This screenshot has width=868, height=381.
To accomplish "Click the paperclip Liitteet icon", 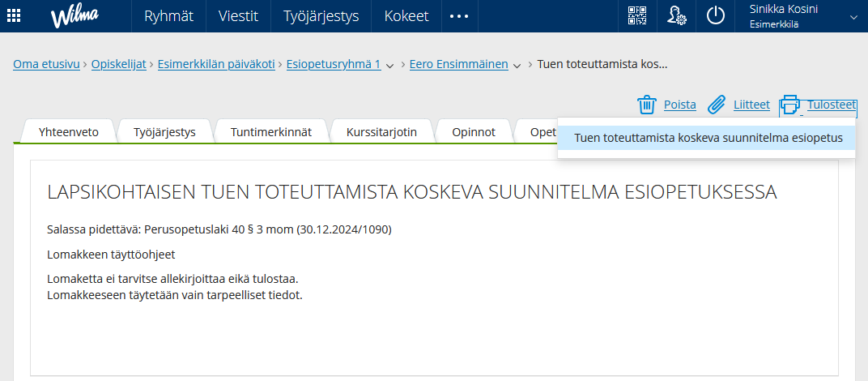I will (716, 105).
